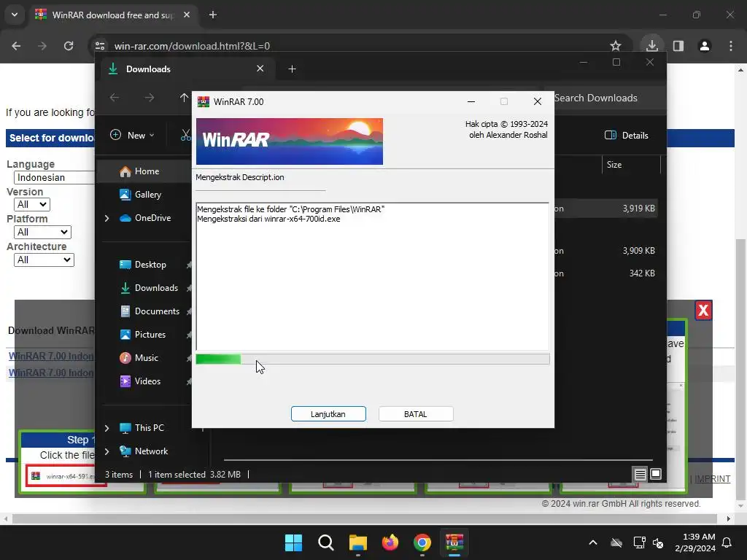
Task: Open Videos quick access folder
Action: (140, 381)
